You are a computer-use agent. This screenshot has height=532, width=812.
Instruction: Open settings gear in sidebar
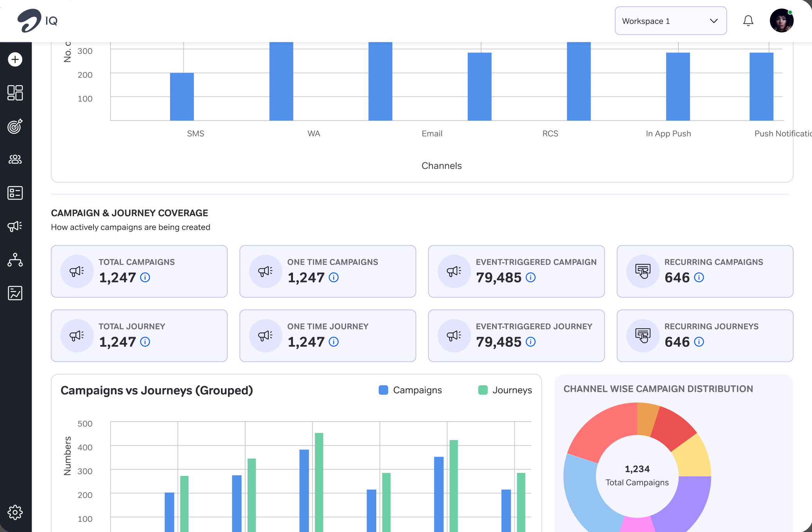point(15,512)
